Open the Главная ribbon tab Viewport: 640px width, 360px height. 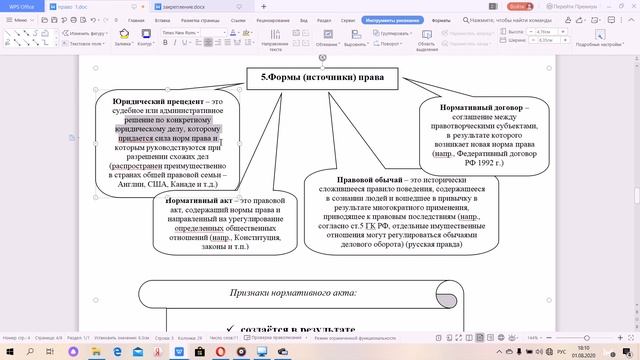[136, 20]
